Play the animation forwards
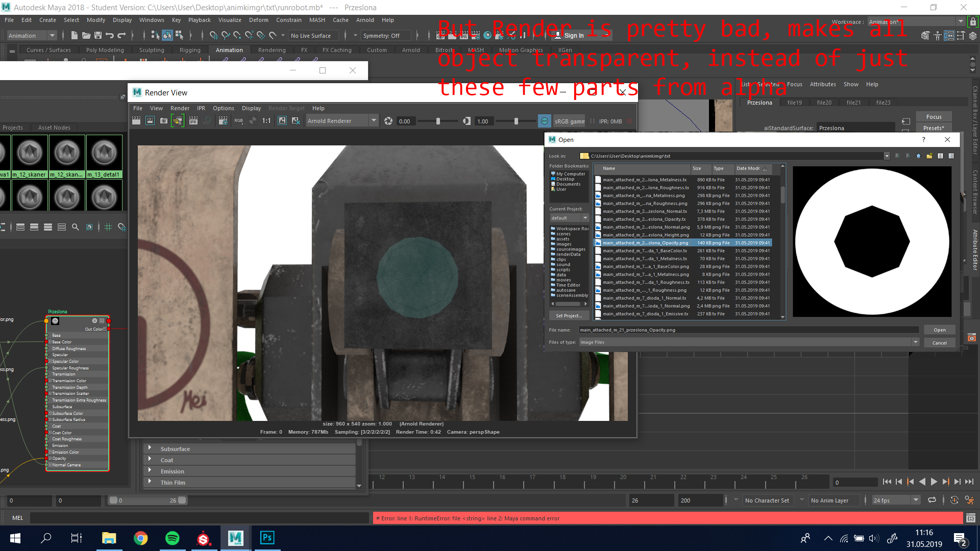 (934, 482)
